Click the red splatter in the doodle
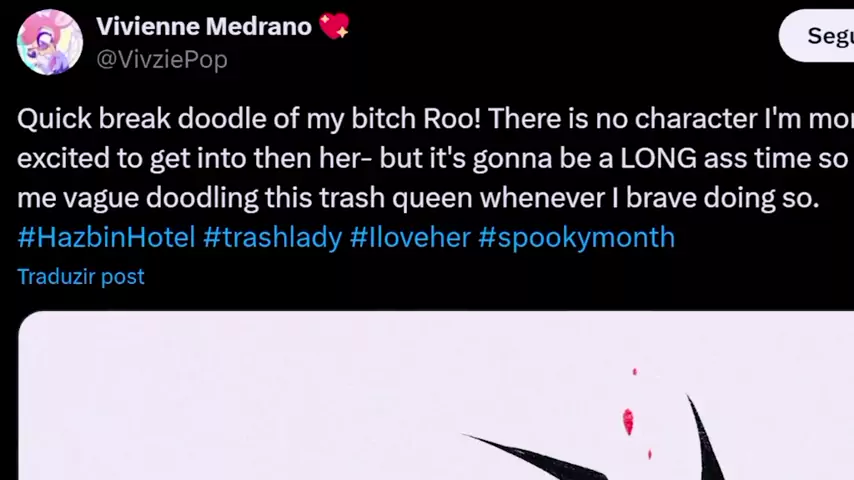The width and height of the screenshot is (854, 480). [x=628, y=421]
